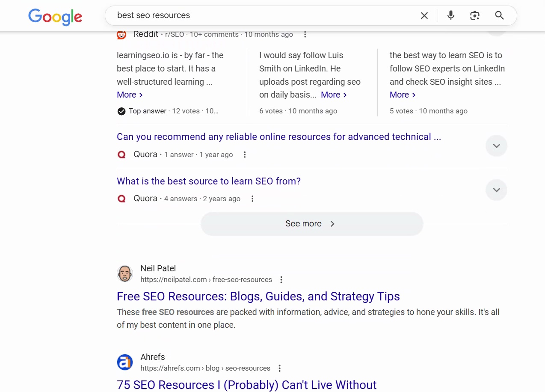This screenshot has height=392, width=545.
Task: Click in the 'best seo resources' search field
Action: click(x=265, y=16)
